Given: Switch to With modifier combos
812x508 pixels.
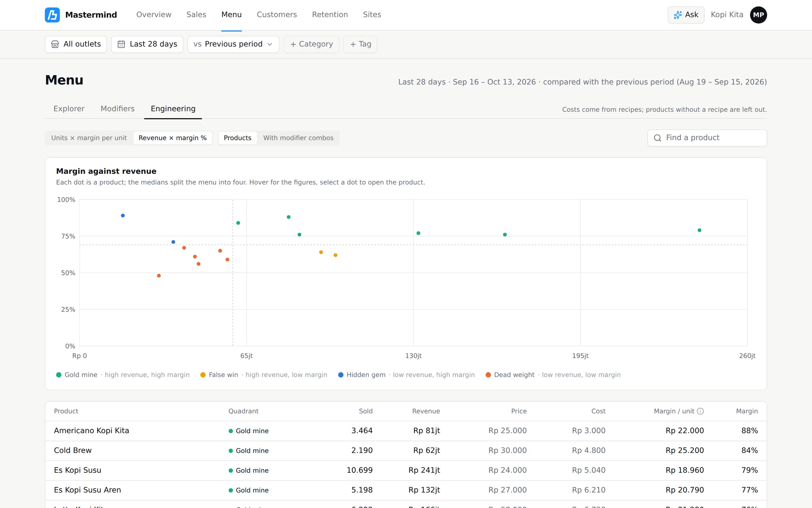Looking at the screenshot, I should (x=298, y=138).
